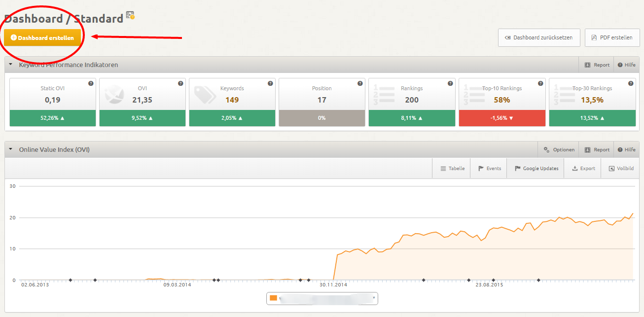Click the Dashboard erstellen button

click(x=42, y=37)
